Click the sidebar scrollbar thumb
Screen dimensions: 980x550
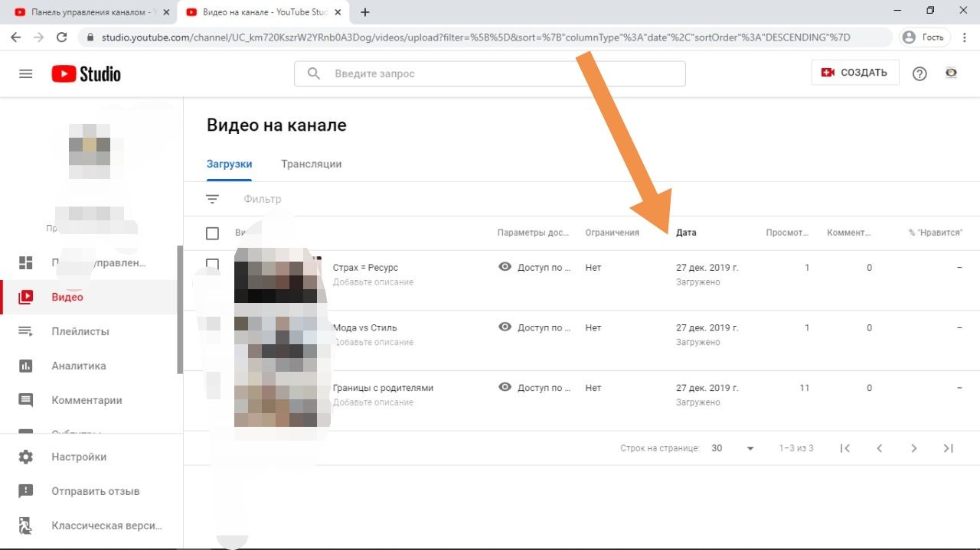tap(180, 309)
